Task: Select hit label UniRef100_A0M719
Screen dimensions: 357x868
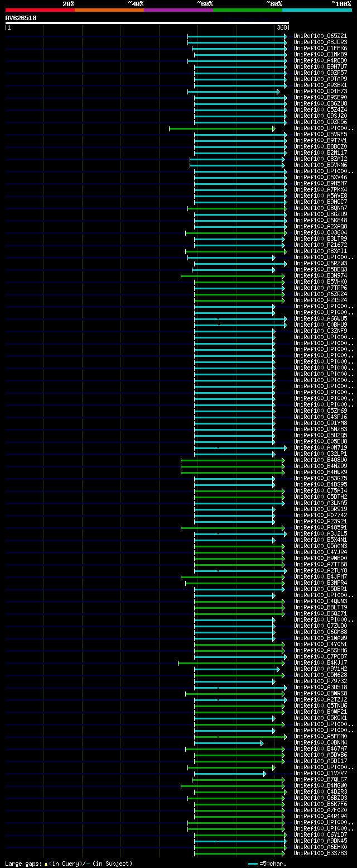Action: [320, 447]
